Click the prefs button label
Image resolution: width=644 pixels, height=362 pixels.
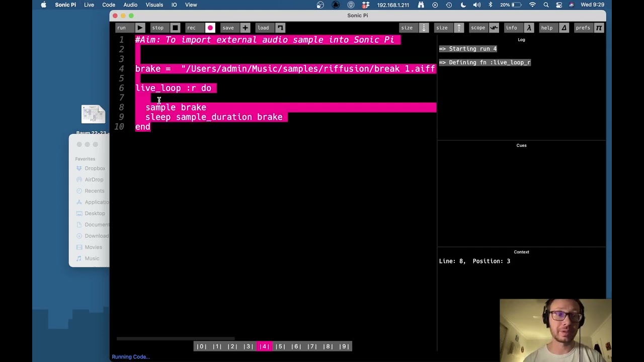coord(583,28)
